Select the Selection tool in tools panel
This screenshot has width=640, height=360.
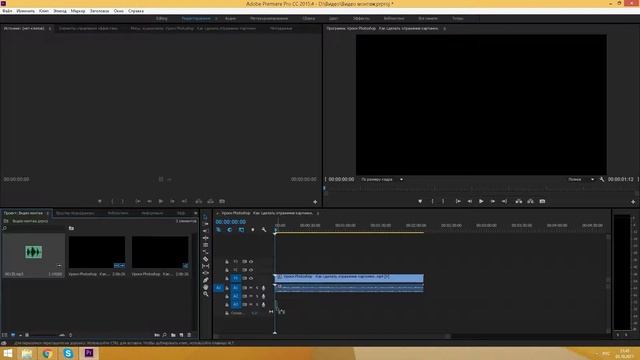205,217
